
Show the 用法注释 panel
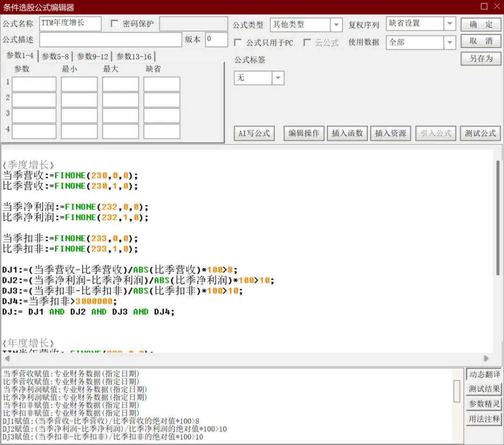(x=484, y=419)
